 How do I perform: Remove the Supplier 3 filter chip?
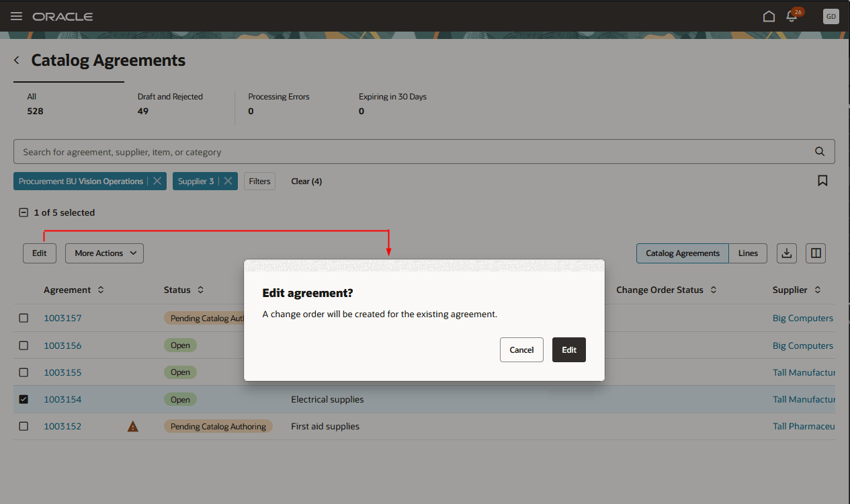tap(228, 181)
